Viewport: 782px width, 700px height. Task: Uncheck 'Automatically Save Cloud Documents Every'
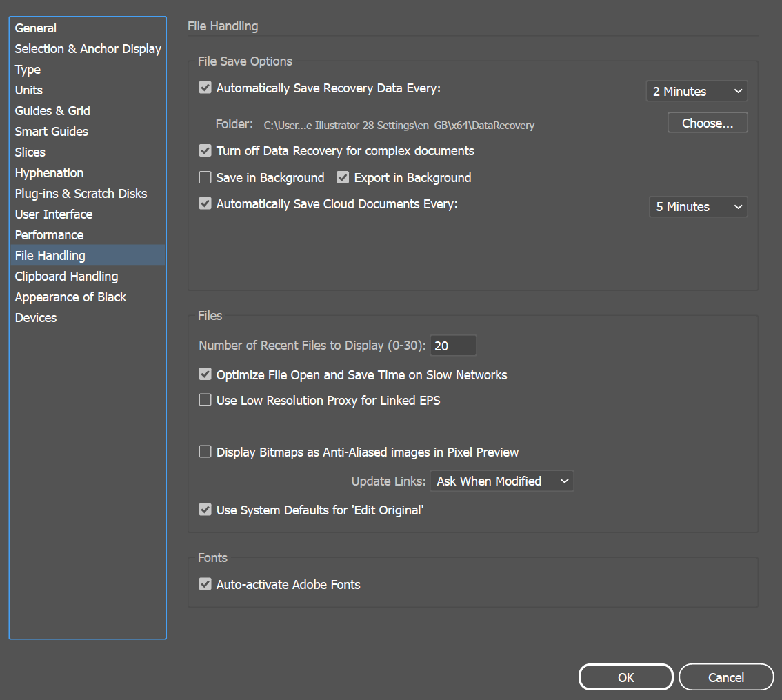[205, 203]
